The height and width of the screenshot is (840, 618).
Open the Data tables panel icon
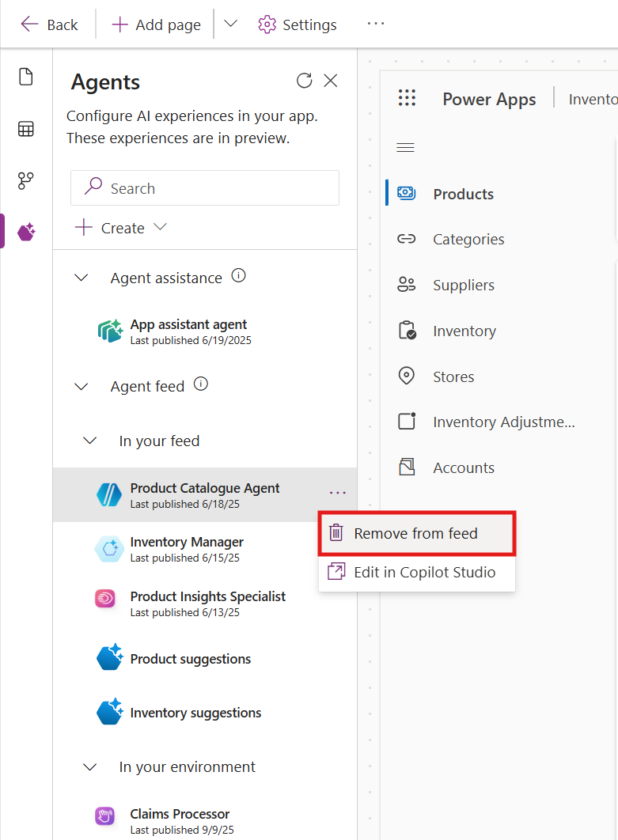tap(25, 128)
